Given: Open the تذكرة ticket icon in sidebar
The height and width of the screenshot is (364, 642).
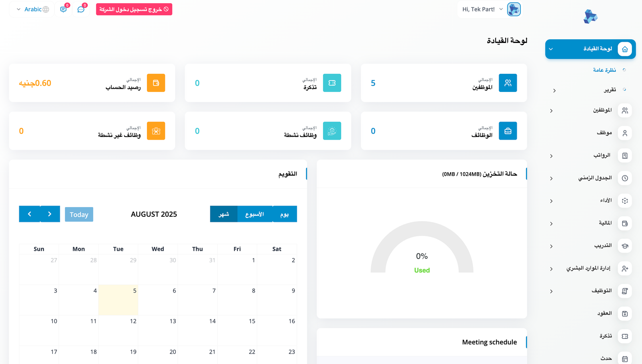Looking at the screenshot, I should (x=625, y=336).
